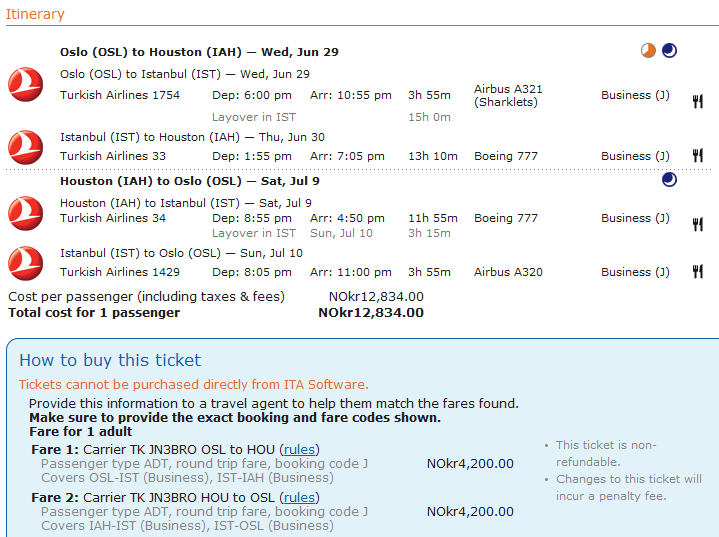Click the Airbus A321 (Sharklets) aircraft text

(508, 96)
